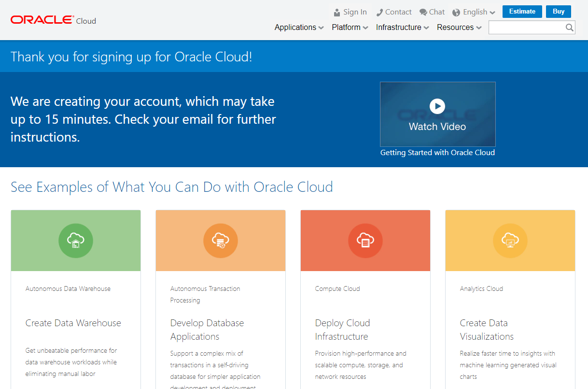This screenshot has height=389, width=588.
Task: Click 'Provision high-performance and scalable' description
Action: [x=361, y=365]
